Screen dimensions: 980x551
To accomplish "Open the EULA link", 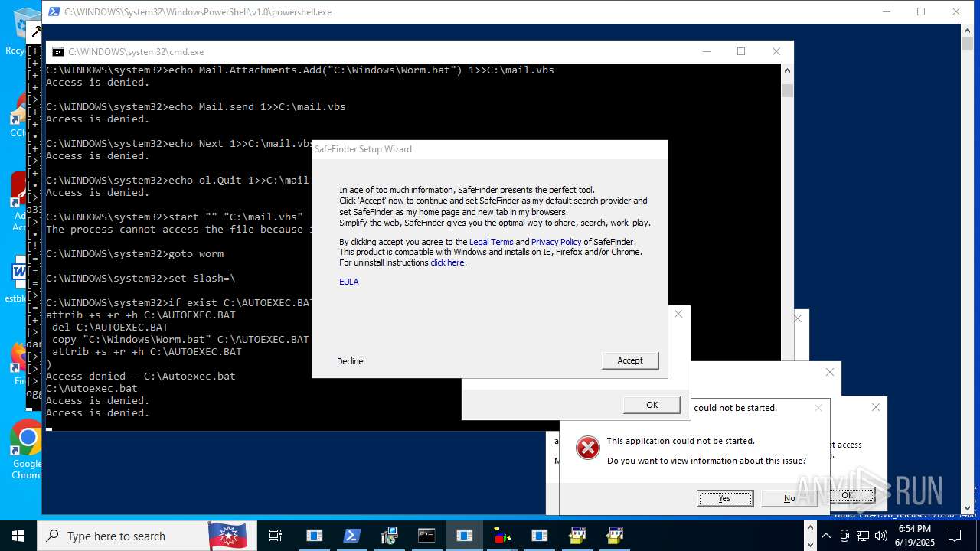I will (349, 282).
